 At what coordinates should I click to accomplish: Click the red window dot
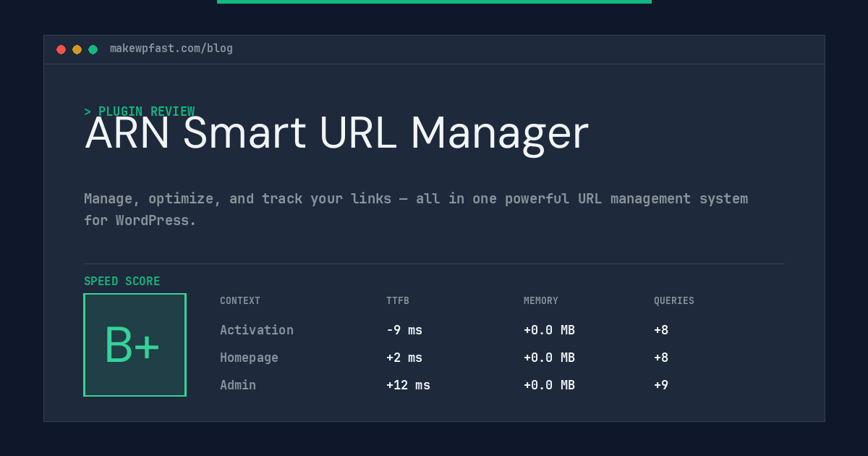(61, 49)
